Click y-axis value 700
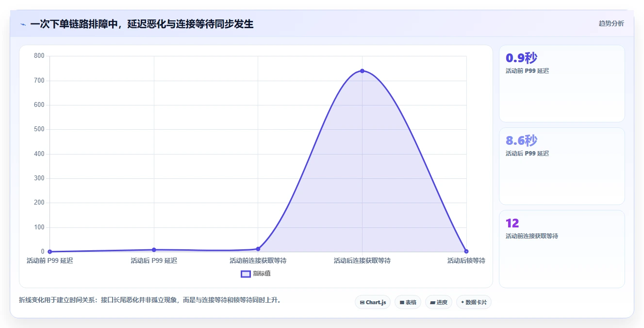Image resolution: width=644 pixels, height=328 pixels. [x=39, y=80]
